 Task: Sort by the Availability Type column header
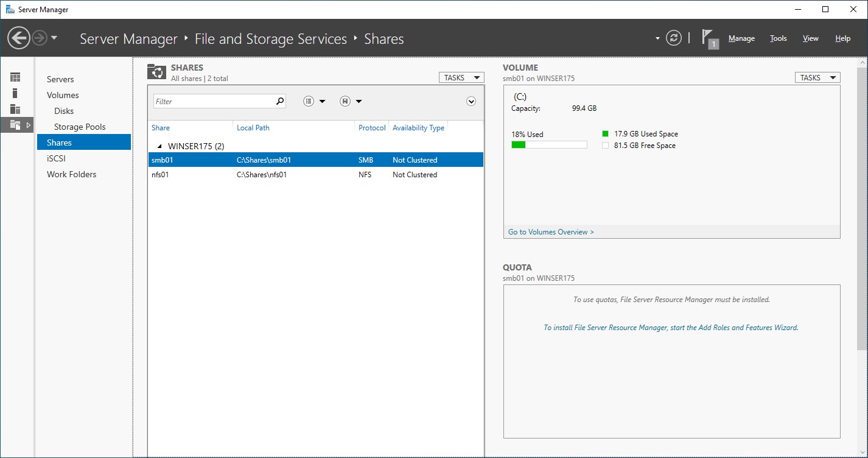coord(418,128)
